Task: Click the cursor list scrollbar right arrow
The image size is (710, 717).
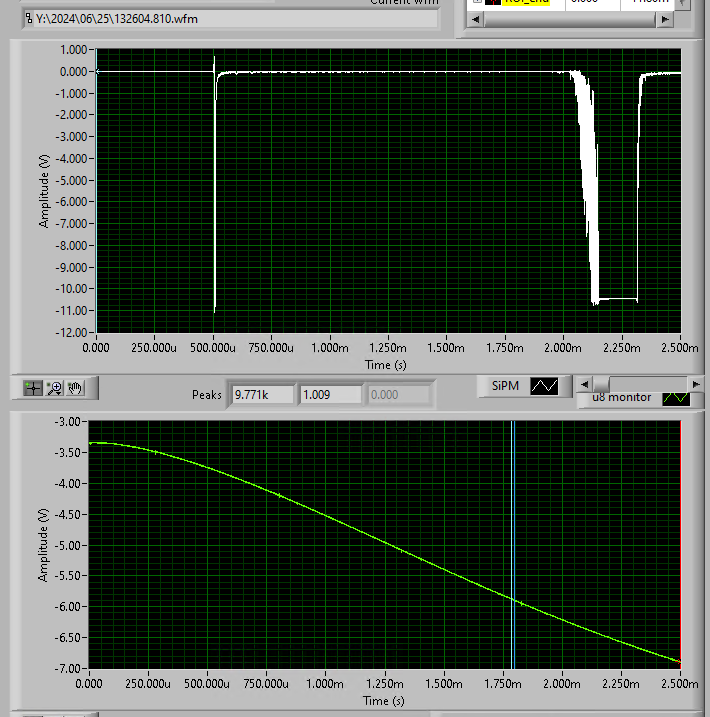Action: click(x=665, y=19)
